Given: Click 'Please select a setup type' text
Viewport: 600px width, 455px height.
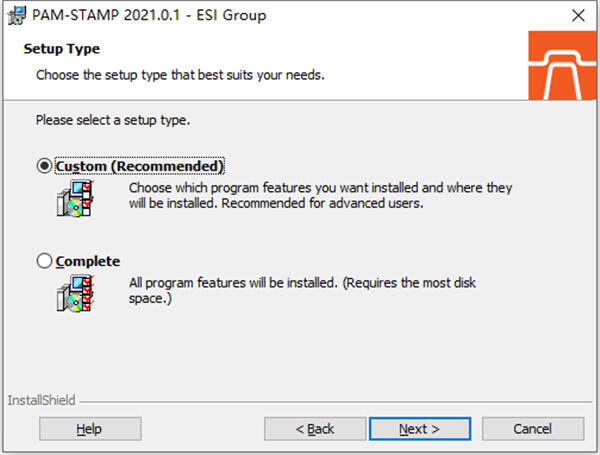Looking at the screenshot, I should point(113,120).
